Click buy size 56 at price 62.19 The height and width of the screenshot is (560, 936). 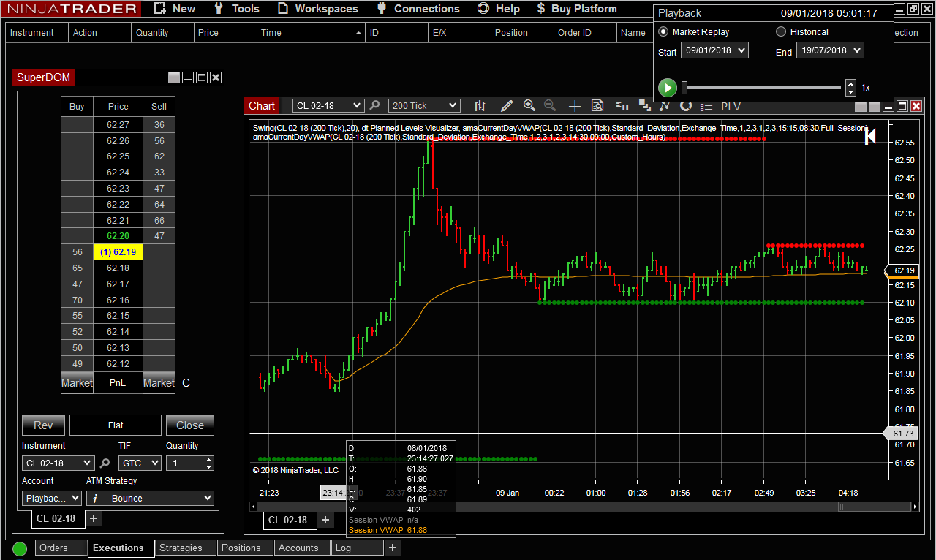[77, 252]
